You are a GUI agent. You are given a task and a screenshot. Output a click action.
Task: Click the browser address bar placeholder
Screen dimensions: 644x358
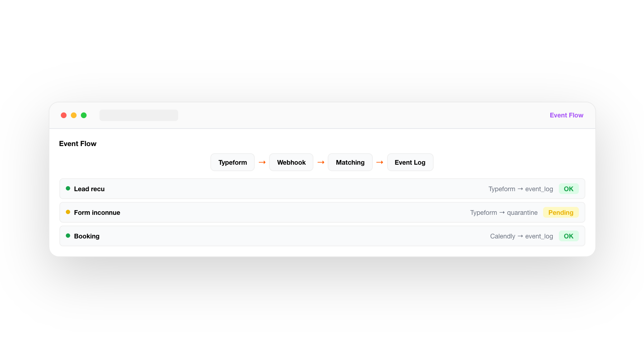pos(139,115)
